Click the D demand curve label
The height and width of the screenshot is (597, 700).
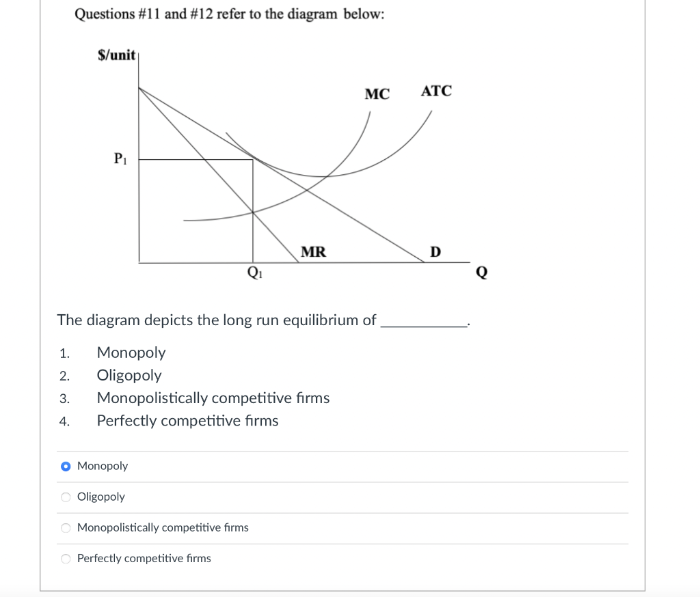[435, 252]
